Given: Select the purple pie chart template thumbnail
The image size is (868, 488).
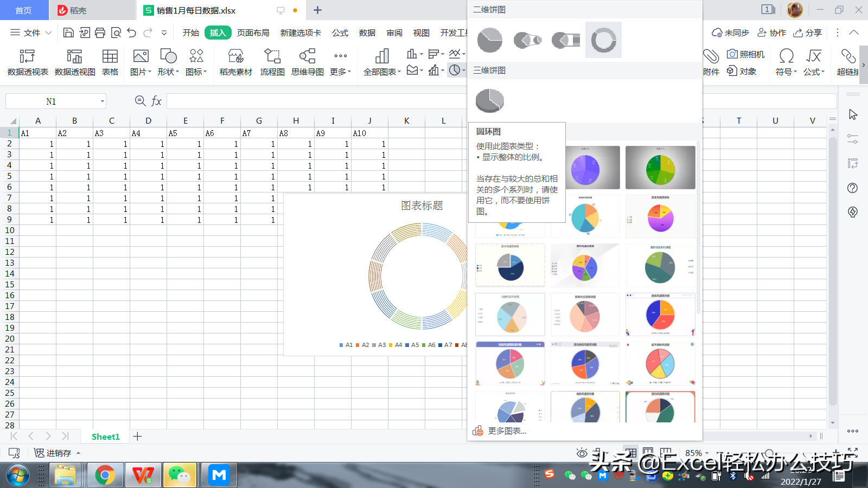Looking at the screenshot, I should pos(592,168).
